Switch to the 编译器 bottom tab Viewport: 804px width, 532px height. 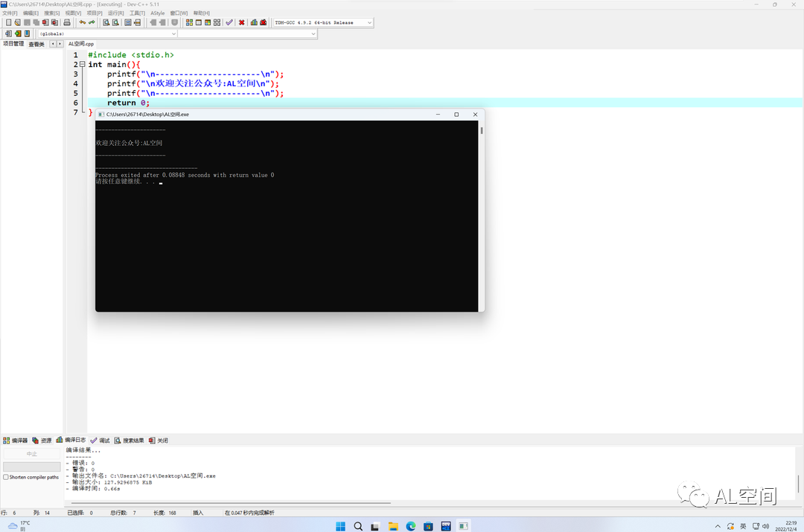(x=16, y=440)
